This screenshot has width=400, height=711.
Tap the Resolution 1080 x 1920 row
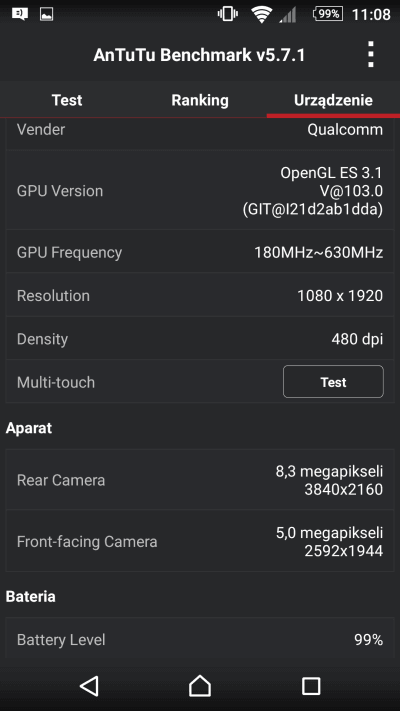(x=200, y=295)
